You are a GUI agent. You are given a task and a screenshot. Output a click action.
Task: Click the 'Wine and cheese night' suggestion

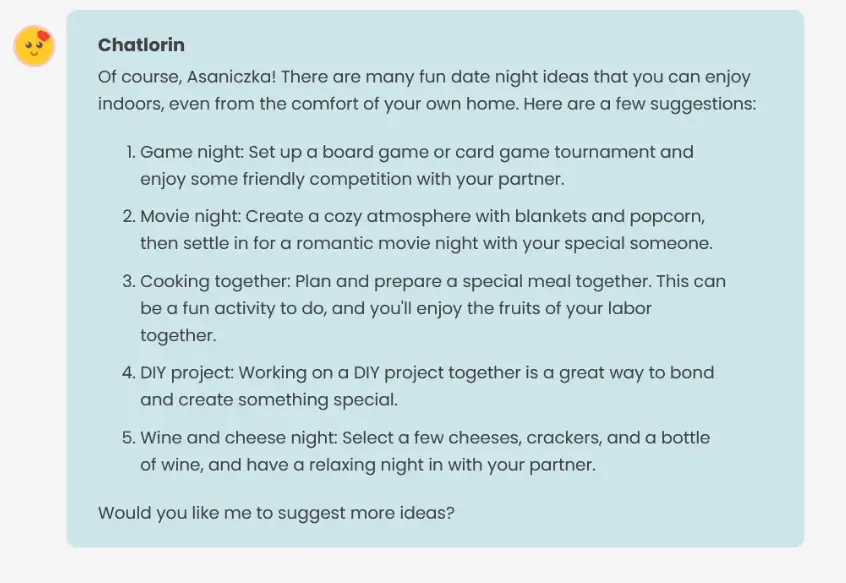(424, 438)
